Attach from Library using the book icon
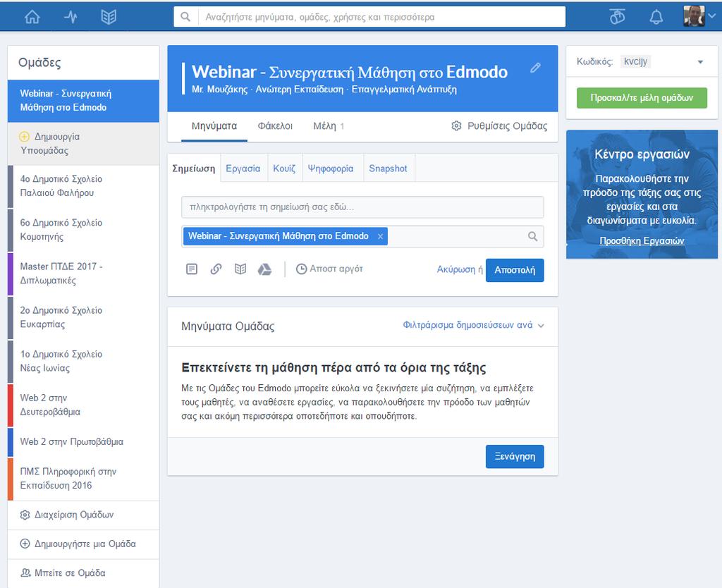The height and width of the screenshot is (588, 722). [240, 269]
